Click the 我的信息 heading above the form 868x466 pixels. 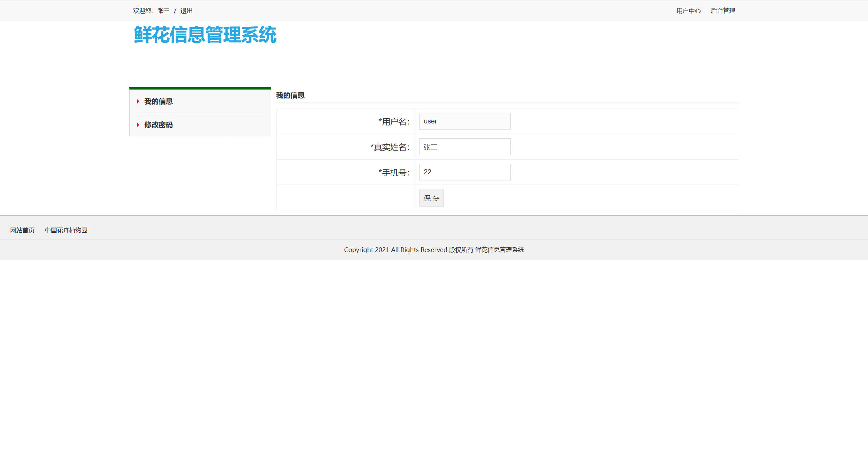[290, 95]
